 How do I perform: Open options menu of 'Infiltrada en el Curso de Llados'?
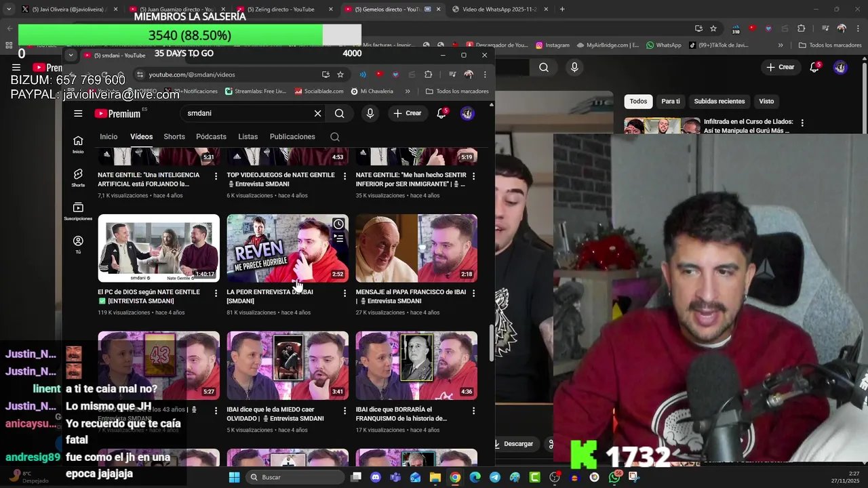point(802,123)
